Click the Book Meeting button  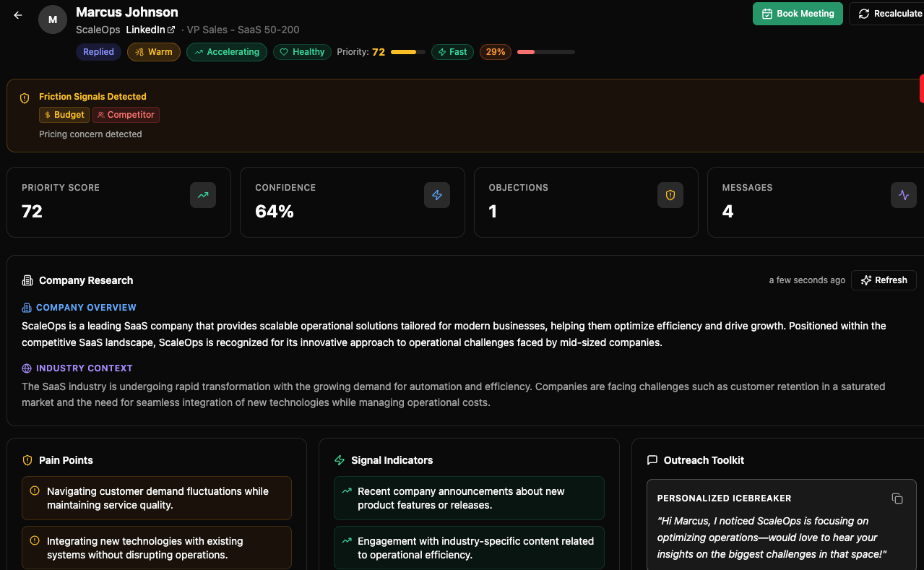(x=798, y=14)
